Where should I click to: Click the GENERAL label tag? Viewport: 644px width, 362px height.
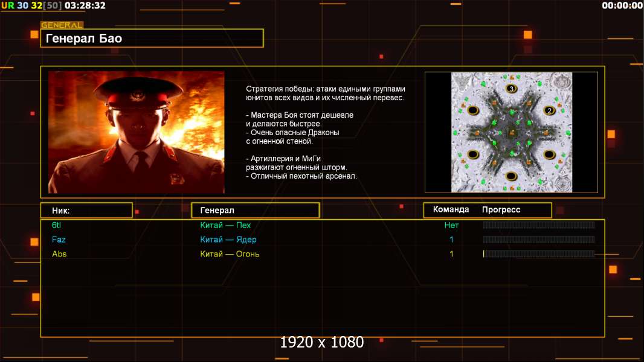(x=62, y=25)
